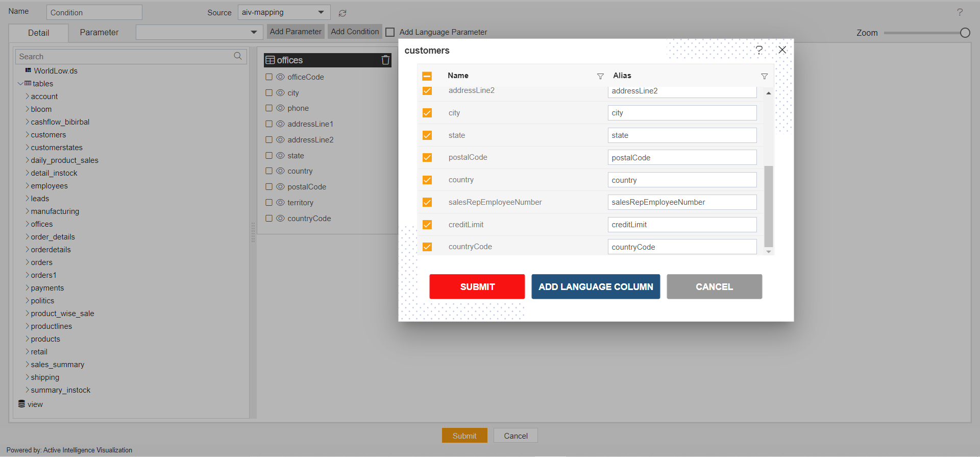
Task: Click the search magnifier icon
Action: click(238, 56)
